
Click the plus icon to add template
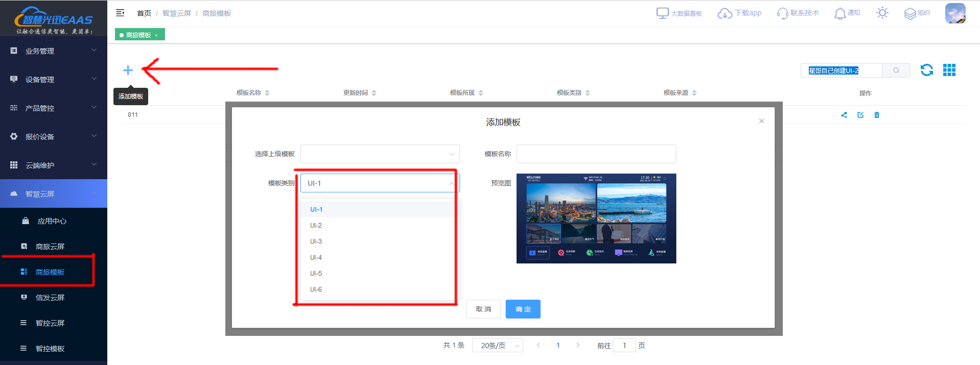pyautogui.click(x=128, y=70)
